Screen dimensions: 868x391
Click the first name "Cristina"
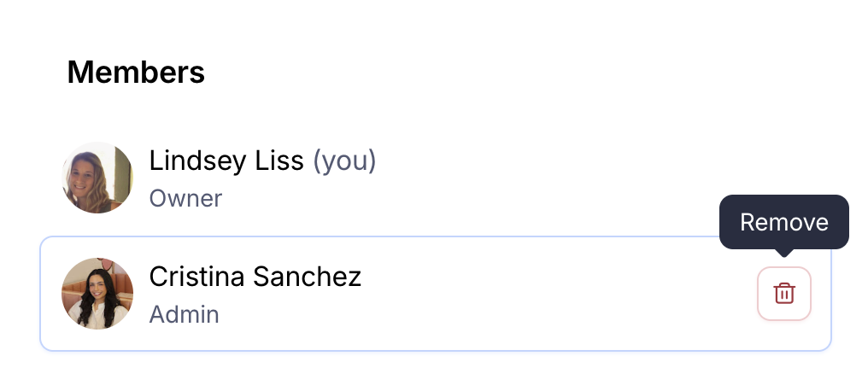point(199,277)
